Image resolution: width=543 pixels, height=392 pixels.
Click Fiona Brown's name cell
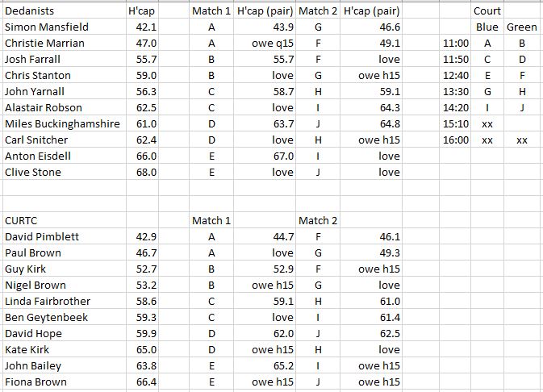click(x=36, y=382)
